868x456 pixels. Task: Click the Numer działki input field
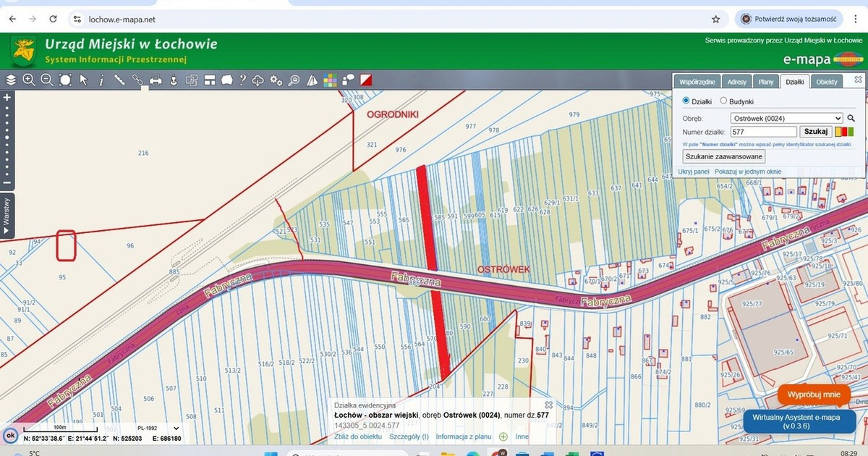pyautogui.click(x=763, y=132)
